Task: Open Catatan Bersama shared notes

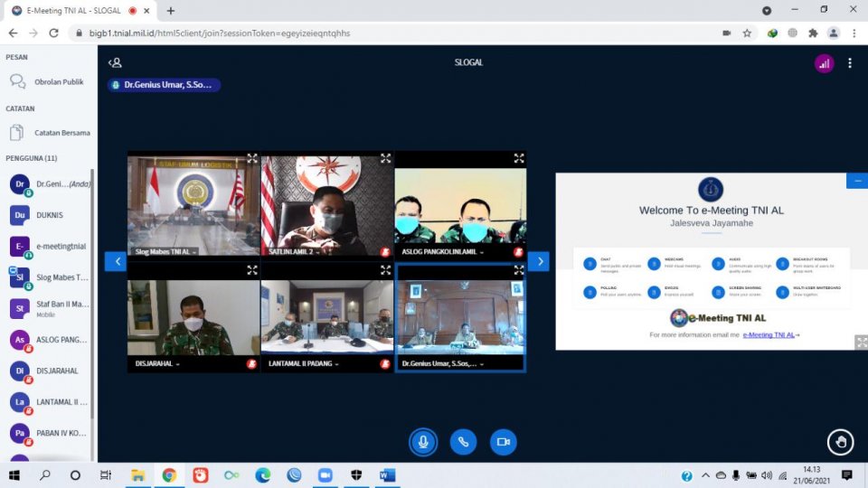Action: [48, 133]
